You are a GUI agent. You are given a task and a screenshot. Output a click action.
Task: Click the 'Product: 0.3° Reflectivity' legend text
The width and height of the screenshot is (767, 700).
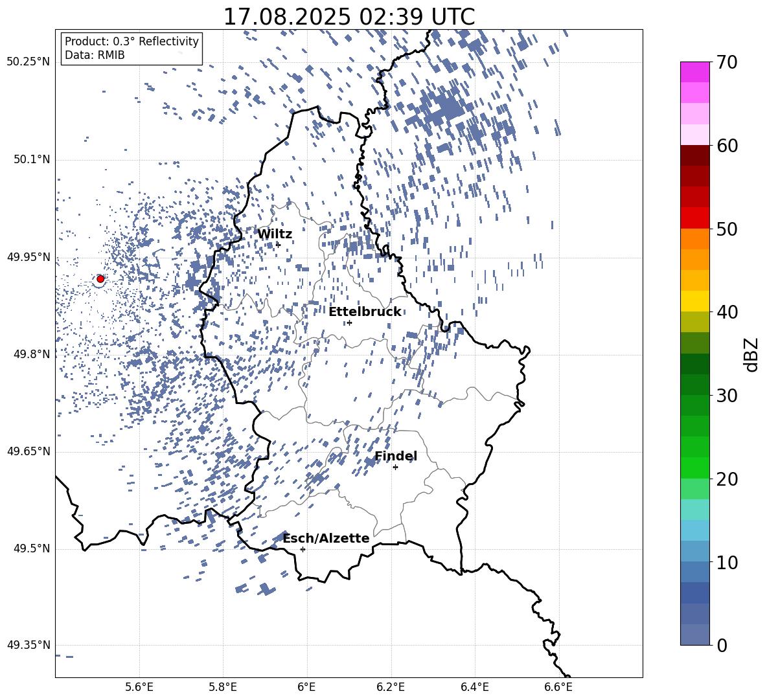pyautogui.click(x=132, y=41)
